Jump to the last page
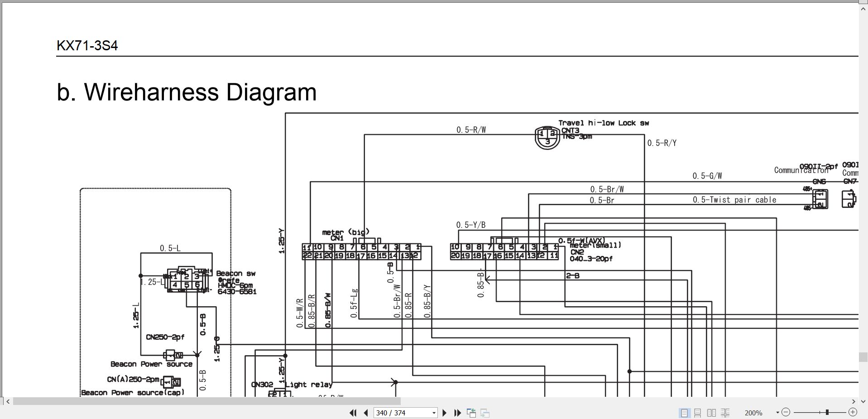868x419 pixels. click(457, 413)
